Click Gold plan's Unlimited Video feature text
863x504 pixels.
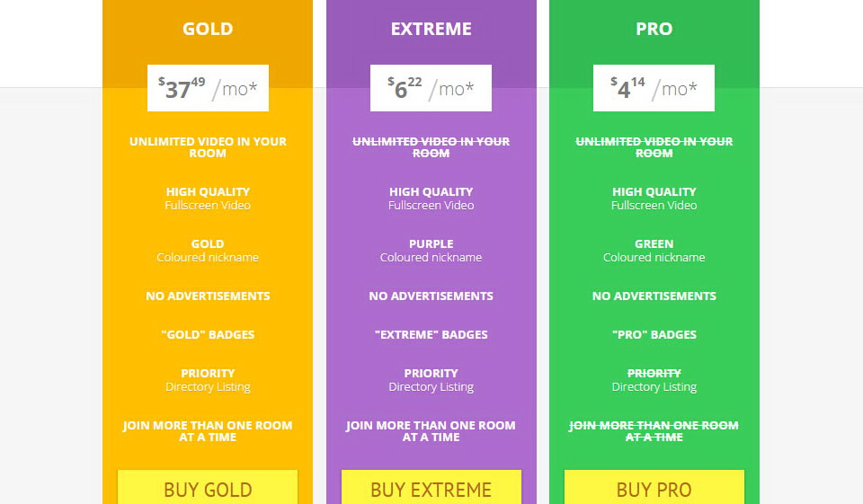coord(208,147)
